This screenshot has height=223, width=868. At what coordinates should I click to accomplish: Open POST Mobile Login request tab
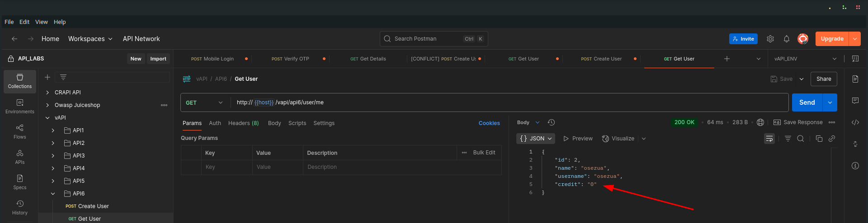pyautogui.click(x=212, y=59)
